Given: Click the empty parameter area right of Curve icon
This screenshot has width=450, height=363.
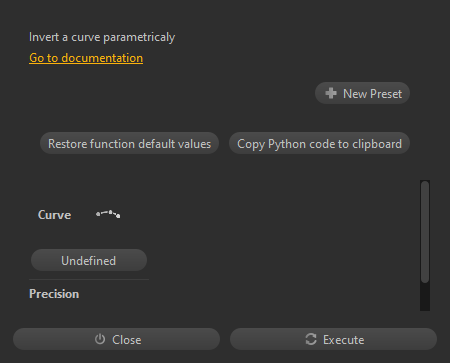Looking at the screenshot, I should pyautogui.click(x=267, y=215).
